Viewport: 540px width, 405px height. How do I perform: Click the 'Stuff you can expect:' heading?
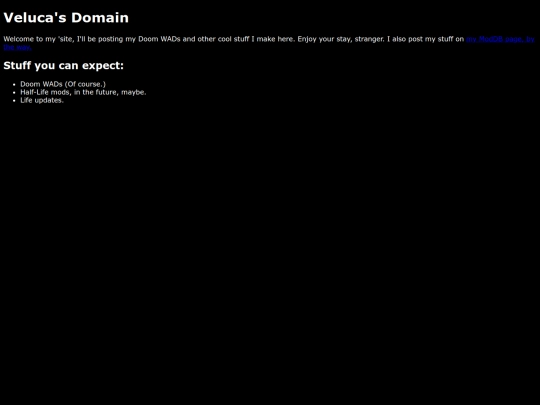click(x=63, y=65)
